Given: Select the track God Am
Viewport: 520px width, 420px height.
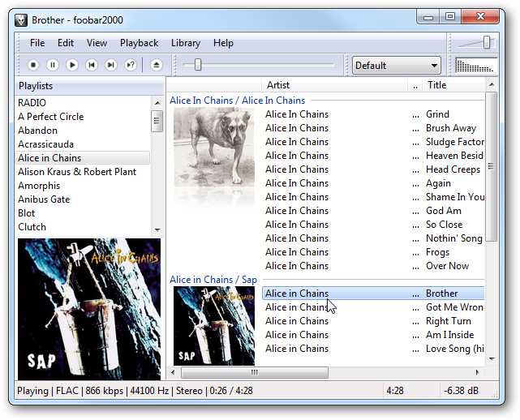Looking at the screenshot, I should coord(373,211).
